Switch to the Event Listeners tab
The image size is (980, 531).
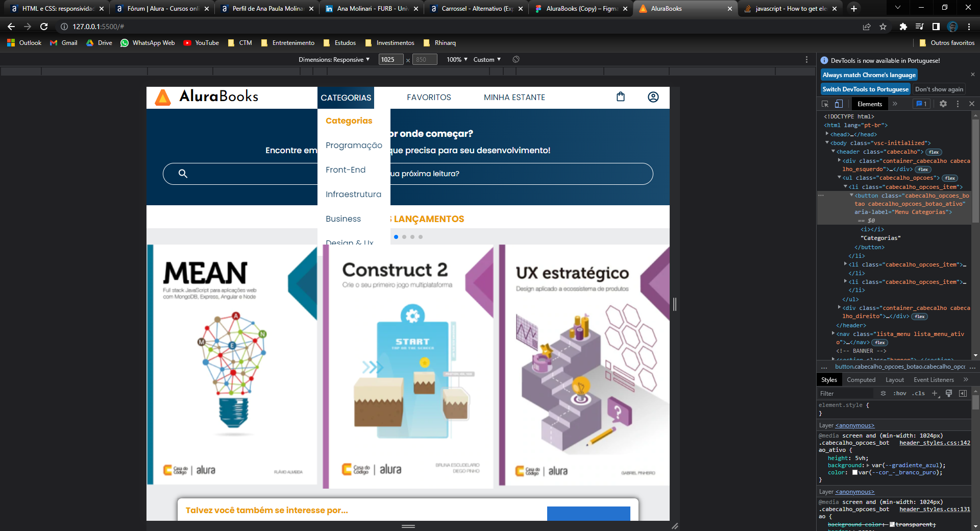tap(934, 379)
